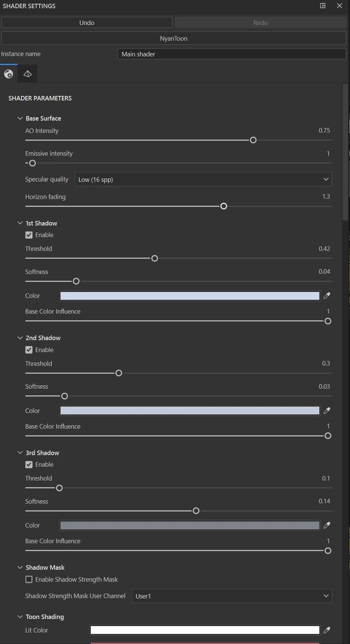Click the 2nd Shadow Softness slider handle
Viewport: 350px width, 644px height.
click(x=65, y=396)
